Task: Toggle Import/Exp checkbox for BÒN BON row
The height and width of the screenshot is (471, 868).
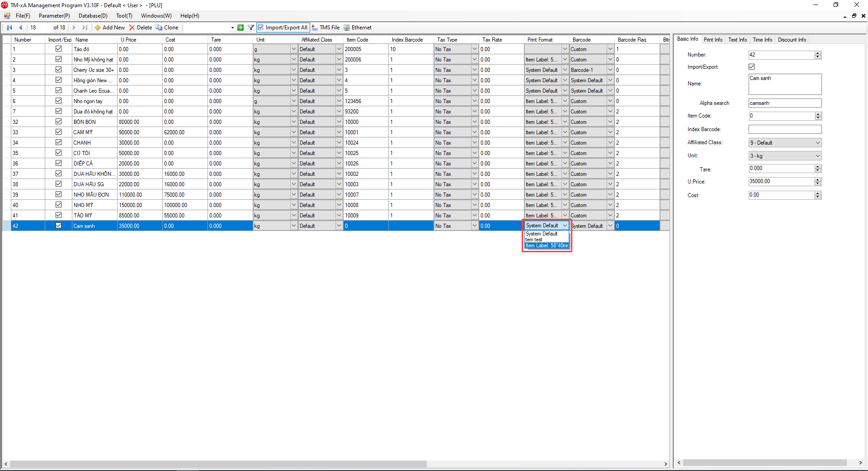Action: point(58,122)
